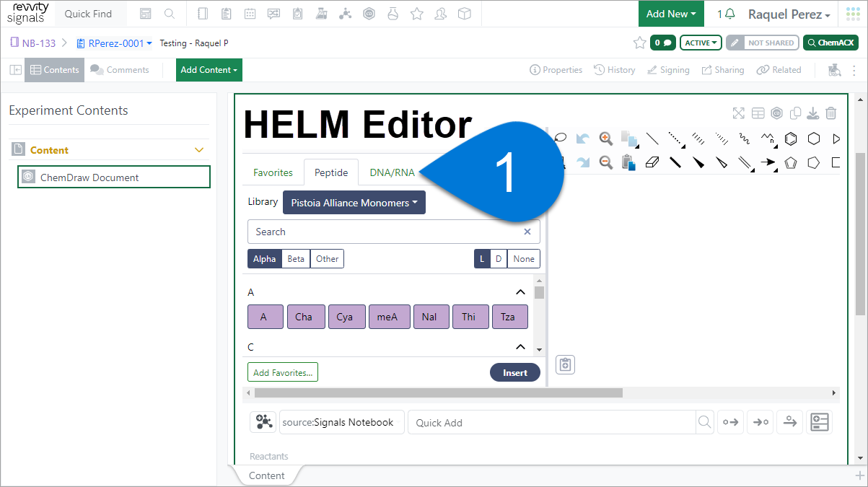Screen dimensions: 868x487
Task: Switch to the DNA/RNA tab
Action: click(x=393, y=172)
